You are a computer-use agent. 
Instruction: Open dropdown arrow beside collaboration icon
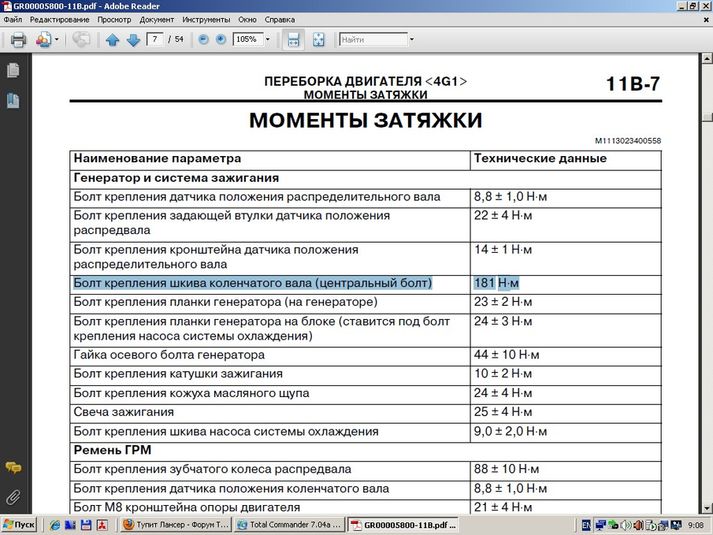[57, 40]
